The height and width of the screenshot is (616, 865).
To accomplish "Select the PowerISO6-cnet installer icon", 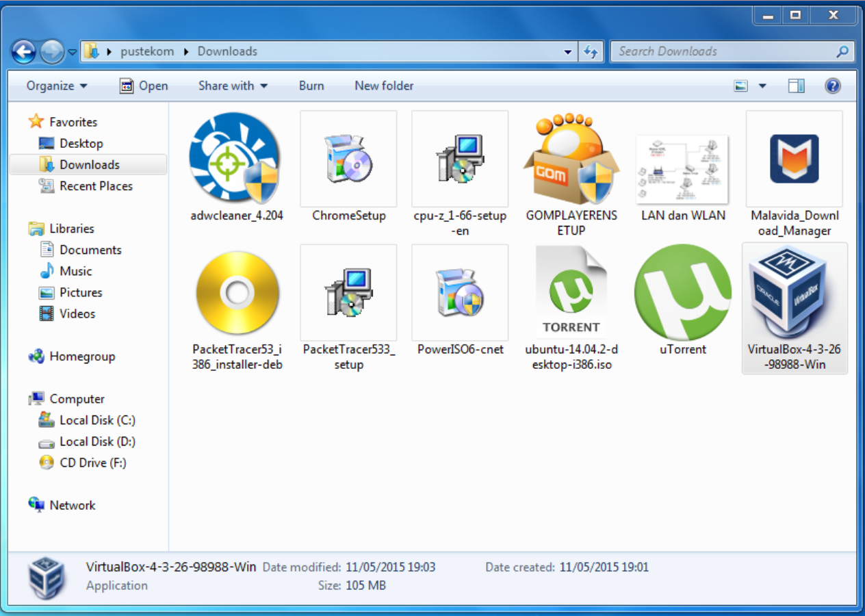I will (x=460, y=293).
